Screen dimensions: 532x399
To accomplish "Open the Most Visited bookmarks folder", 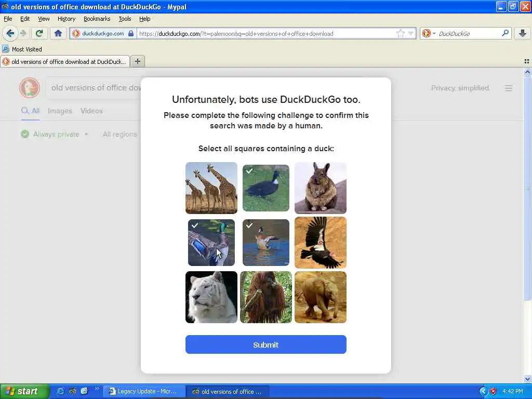I will tap(22, 49).
